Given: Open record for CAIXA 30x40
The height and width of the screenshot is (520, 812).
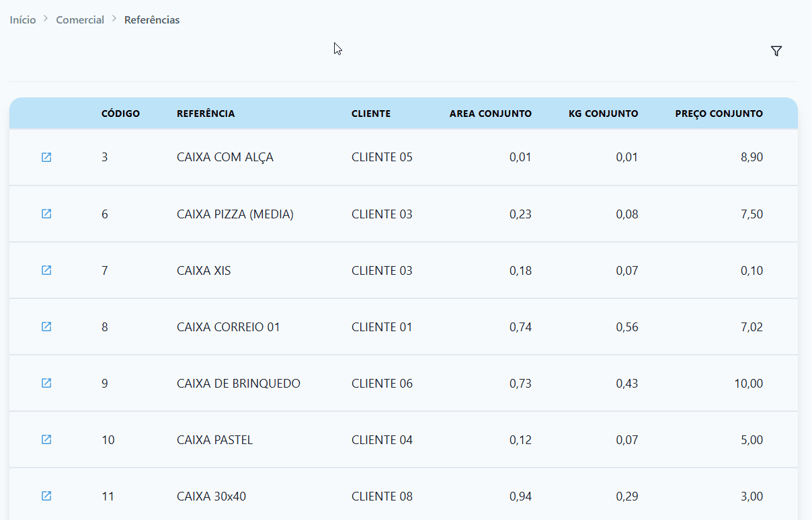Looking at the screenshot, I should point(46,496).
